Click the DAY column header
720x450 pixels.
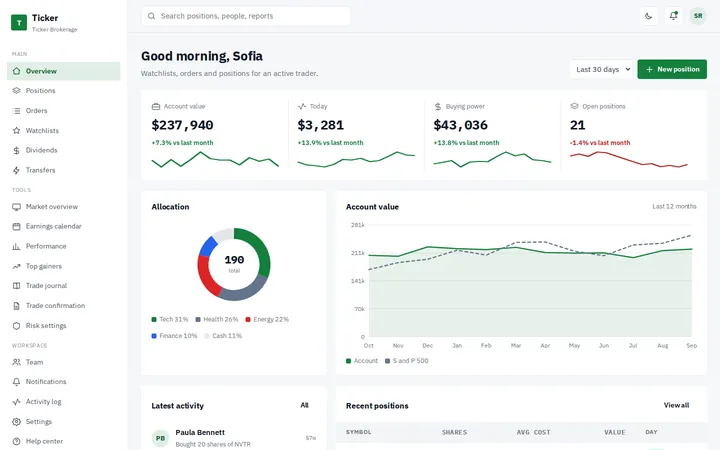[651, 432]
